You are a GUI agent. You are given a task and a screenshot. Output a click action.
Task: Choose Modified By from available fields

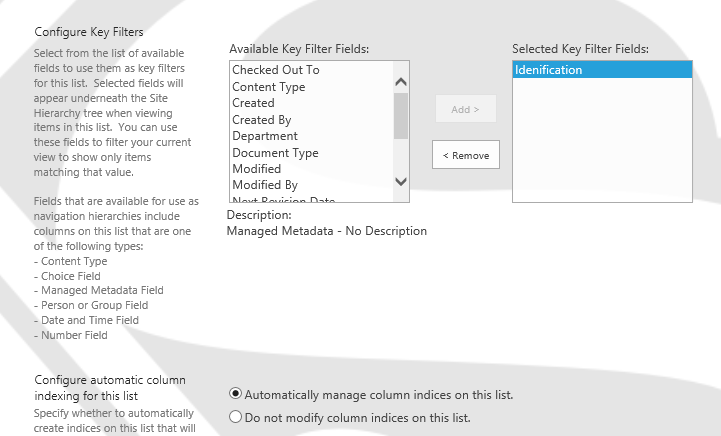pos(265,185)
